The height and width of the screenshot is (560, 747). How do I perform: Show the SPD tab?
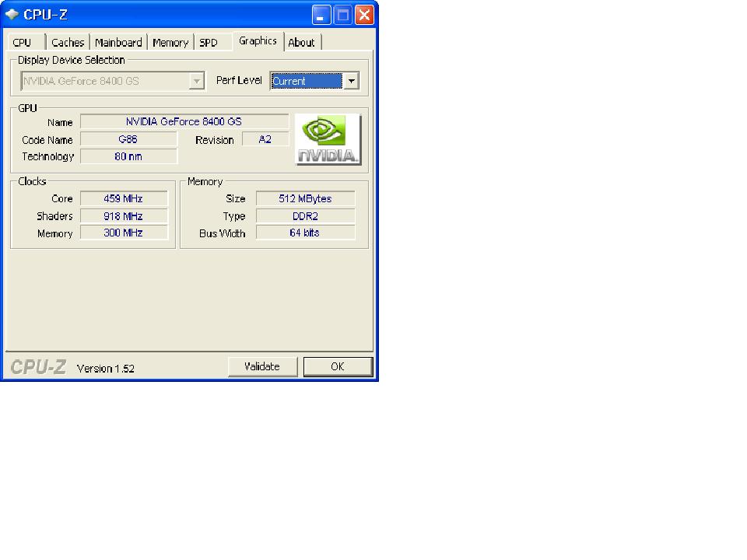tap(209, 42)
